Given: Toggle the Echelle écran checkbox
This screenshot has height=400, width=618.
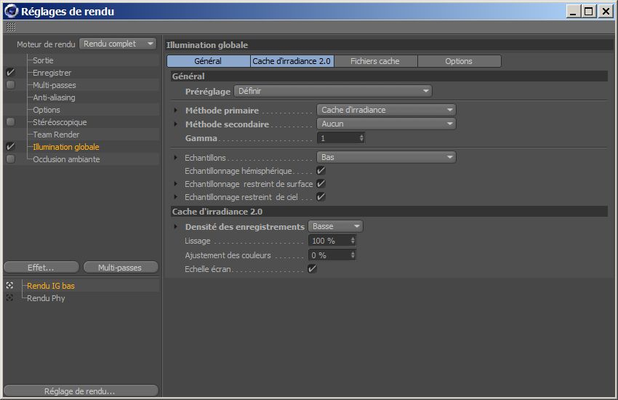Looking at the screenshot, I should [x=312, y=269].
